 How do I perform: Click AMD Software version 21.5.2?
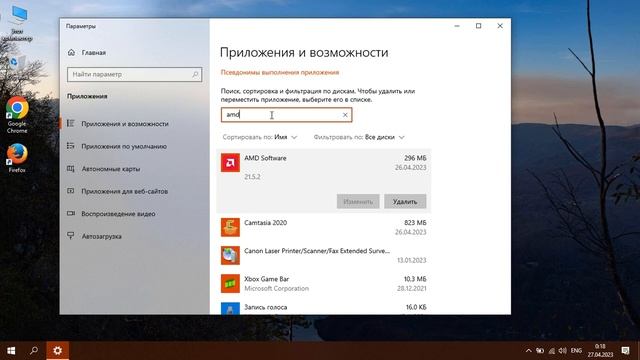click(252, 177)
